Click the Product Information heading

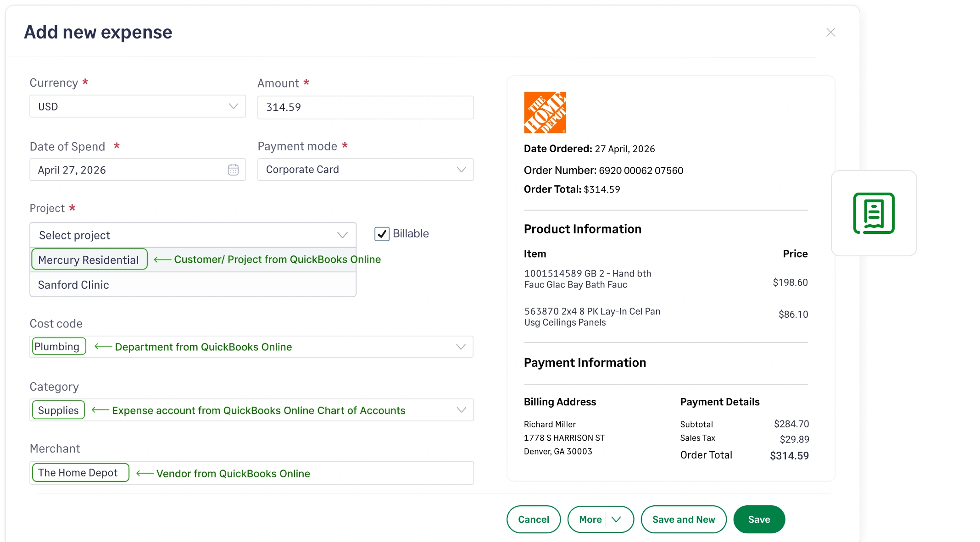point(583,229)
